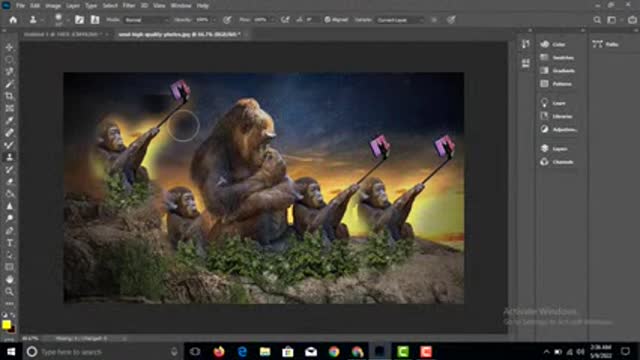The image size is (640, 360).
Task: Select the Eyedropper tool
Action: point(9,120)
